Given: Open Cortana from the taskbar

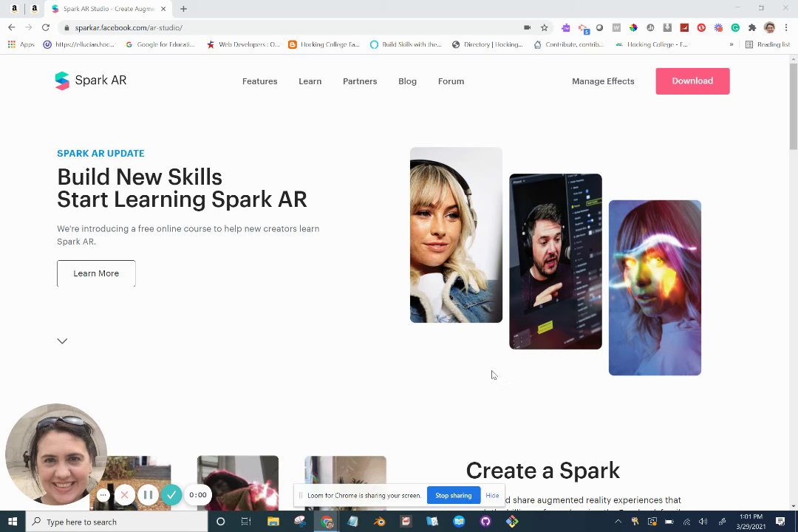Looking at the screenshot, I should tap(220, 522).
